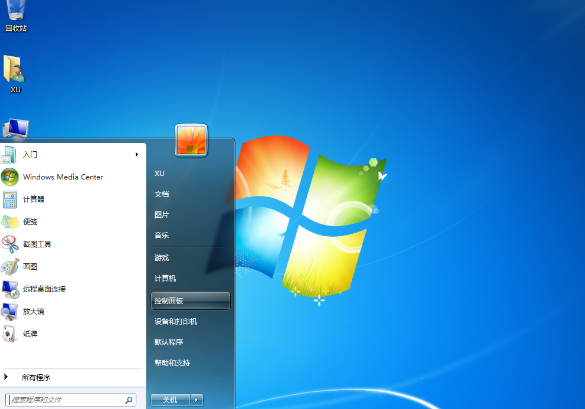585x409 pixels.
Task: Click the search programs and files box
Action: 71,400
